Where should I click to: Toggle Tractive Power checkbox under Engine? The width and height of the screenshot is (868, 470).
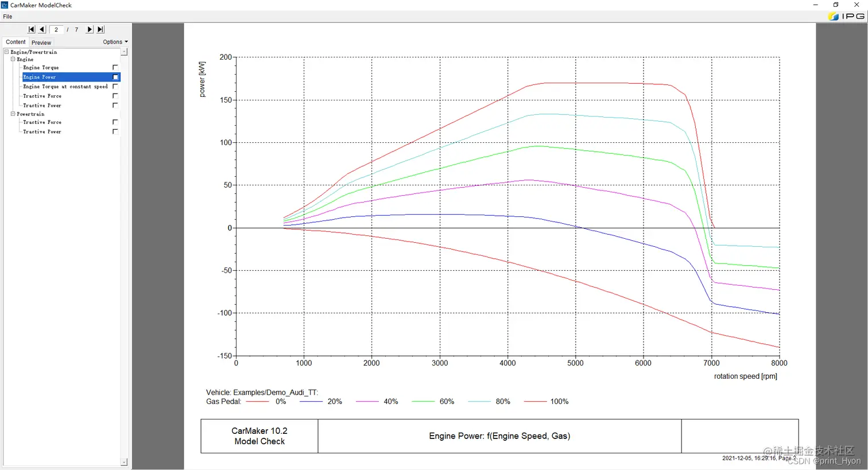pos(115,105)
